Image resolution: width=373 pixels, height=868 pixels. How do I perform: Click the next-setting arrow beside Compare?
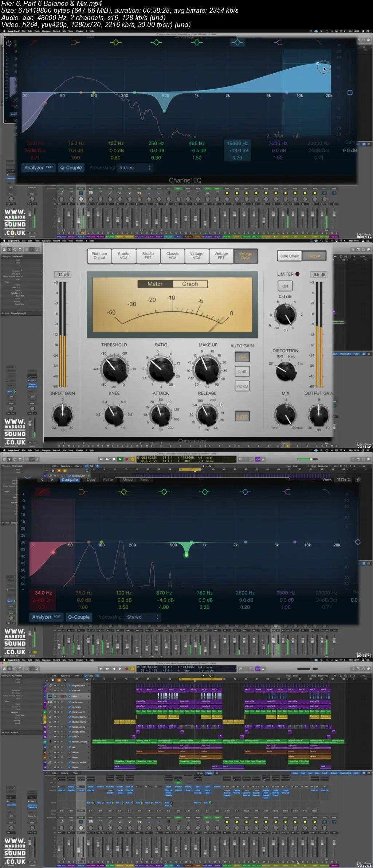coord(52,479)
